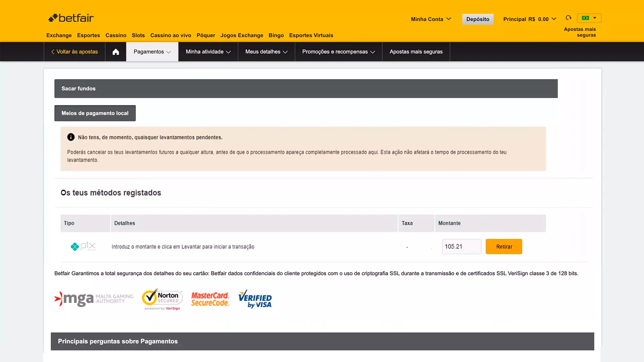Click the MasterCard SecureCode logo

[x=210, y=299]
